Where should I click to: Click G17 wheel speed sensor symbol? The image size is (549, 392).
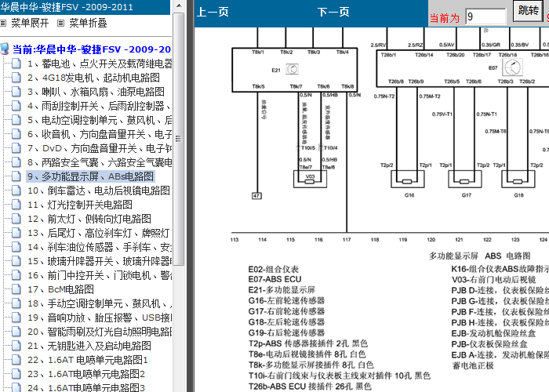pyautogui.click(x=464, y=179)
